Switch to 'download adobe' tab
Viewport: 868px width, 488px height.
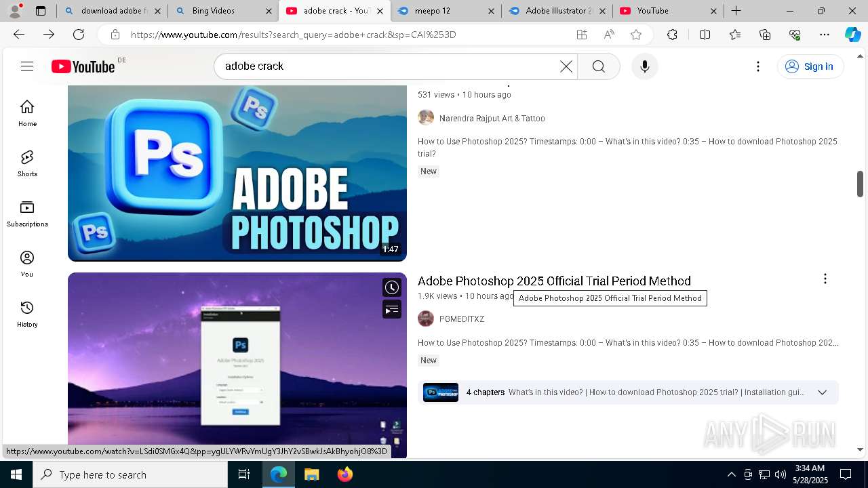click(x=112, y=11)
